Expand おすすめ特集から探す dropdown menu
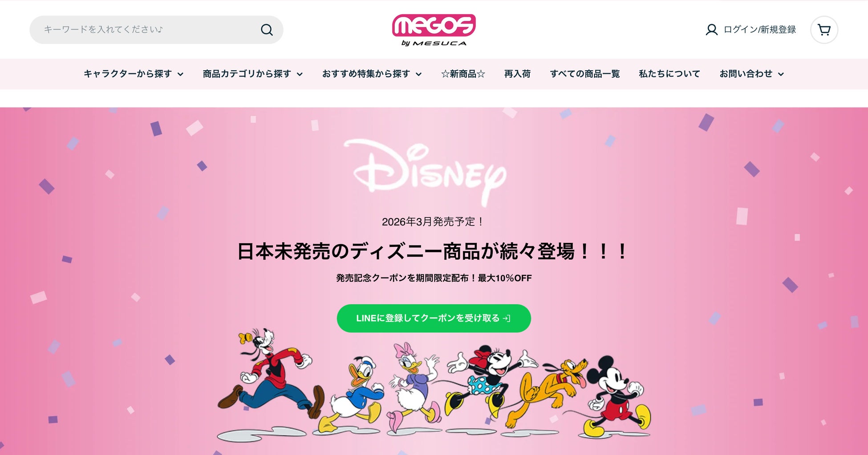The width and height of the screenshot is (868, 455). point(372,74)
